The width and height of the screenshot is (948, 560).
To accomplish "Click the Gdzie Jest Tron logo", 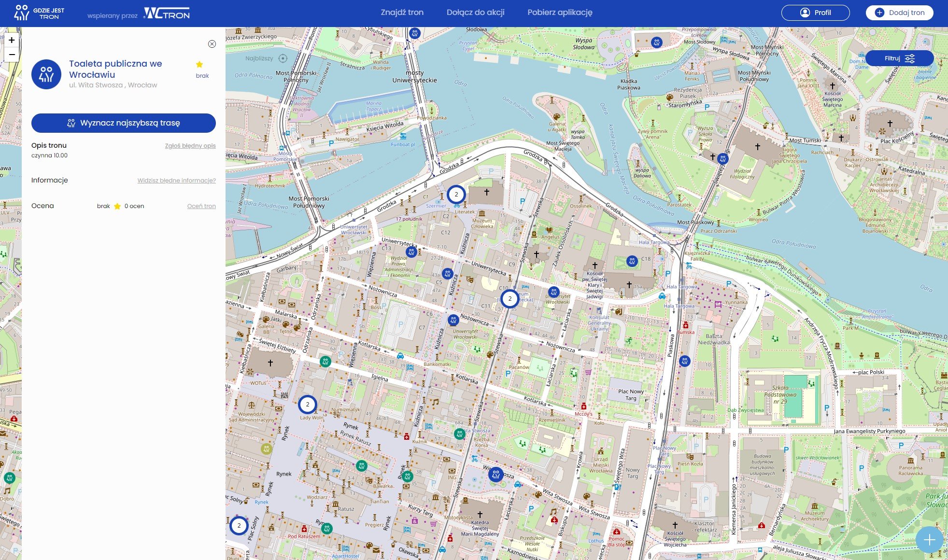I will pyautogui.click(x=39, y=13).
